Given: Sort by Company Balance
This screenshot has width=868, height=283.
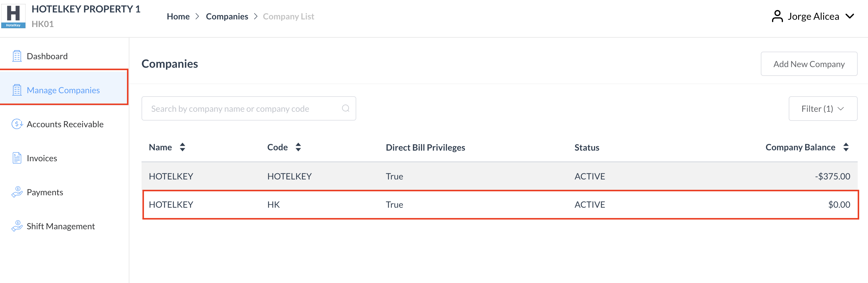Looking at the screenshot, I should pyautogui.click(x=846, y=147).
